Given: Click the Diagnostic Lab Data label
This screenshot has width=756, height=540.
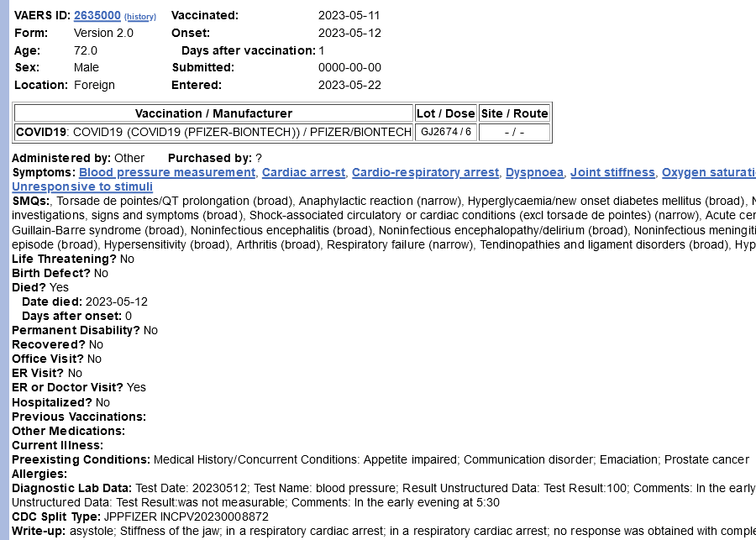Looking at the screenshot, I should click(72, 489).
